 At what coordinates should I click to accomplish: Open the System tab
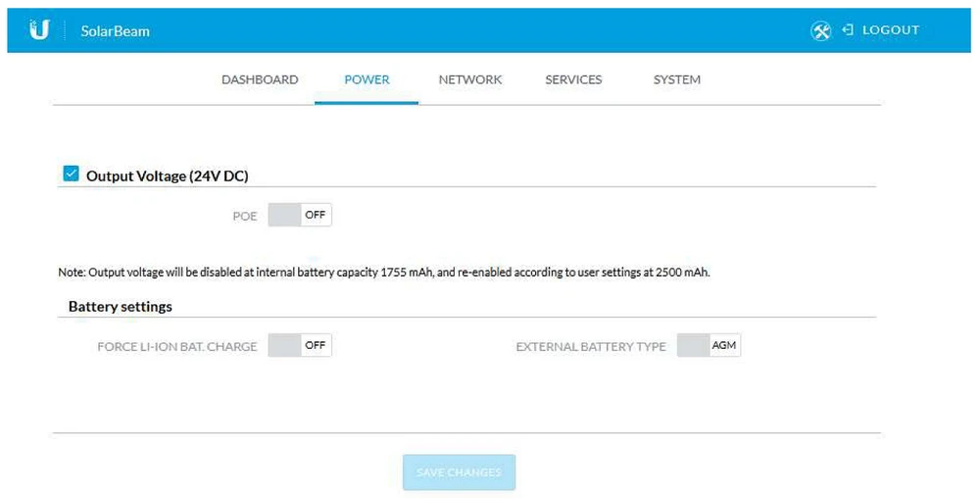tap(676, 79)
